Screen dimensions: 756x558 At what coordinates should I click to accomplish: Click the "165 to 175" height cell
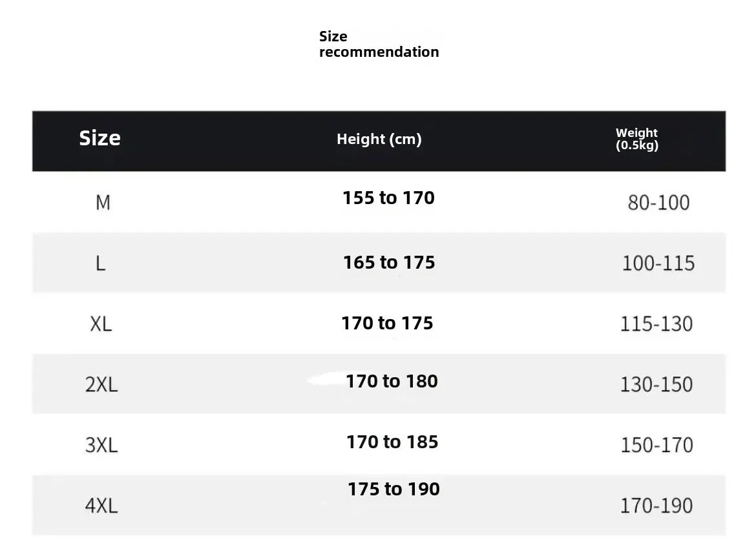click(389, 263)
